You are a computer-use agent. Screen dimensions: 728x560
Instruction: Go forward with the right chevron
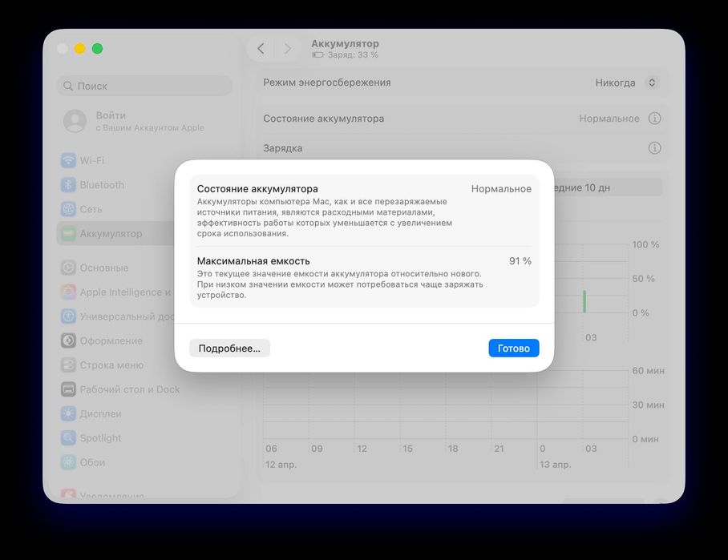[288, 48]
